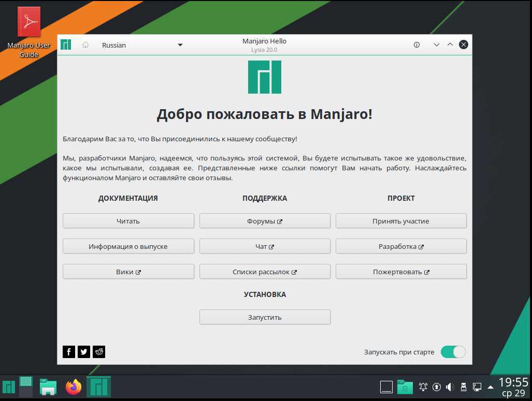Maximize the Manjaro Hello window
The width and height of the screenshot is (532, 401).
click(x=450, y=44)
